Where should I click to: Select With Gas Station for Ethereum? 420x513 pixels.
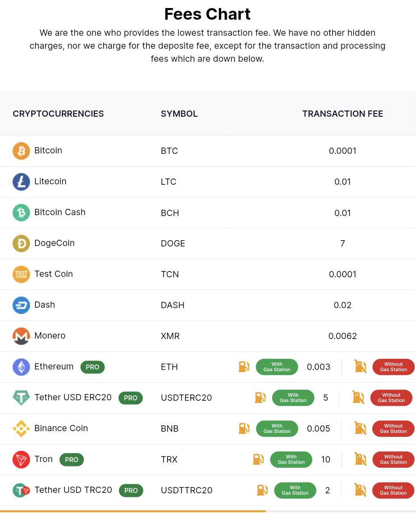[x=277, y=367]
